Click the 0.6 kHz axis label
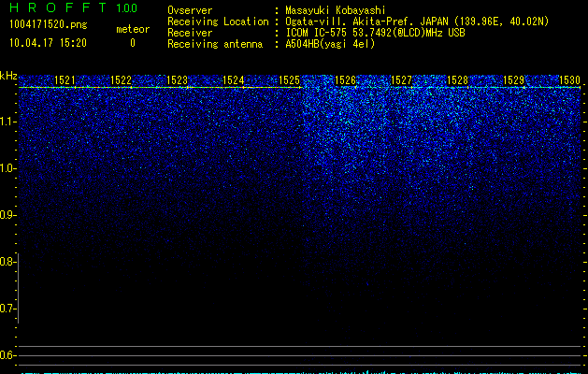 coord(7,355)
